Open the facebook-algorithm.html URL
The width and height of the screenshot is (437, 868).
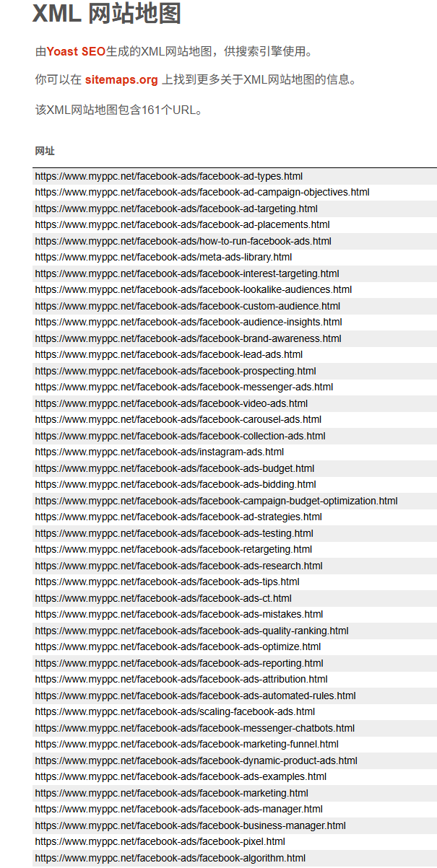coord(170,858)
